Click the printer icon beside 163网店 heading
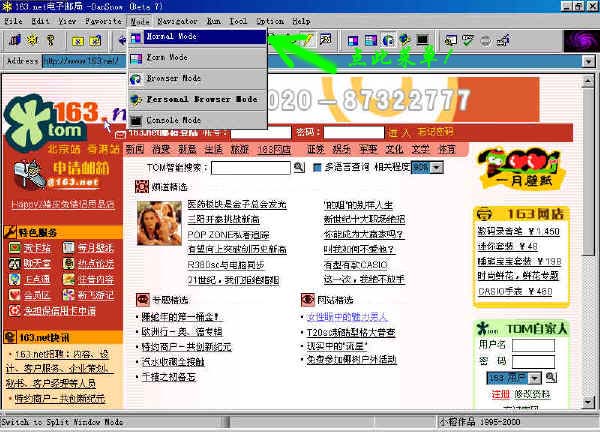600x432 pixels. pos(484,214)
